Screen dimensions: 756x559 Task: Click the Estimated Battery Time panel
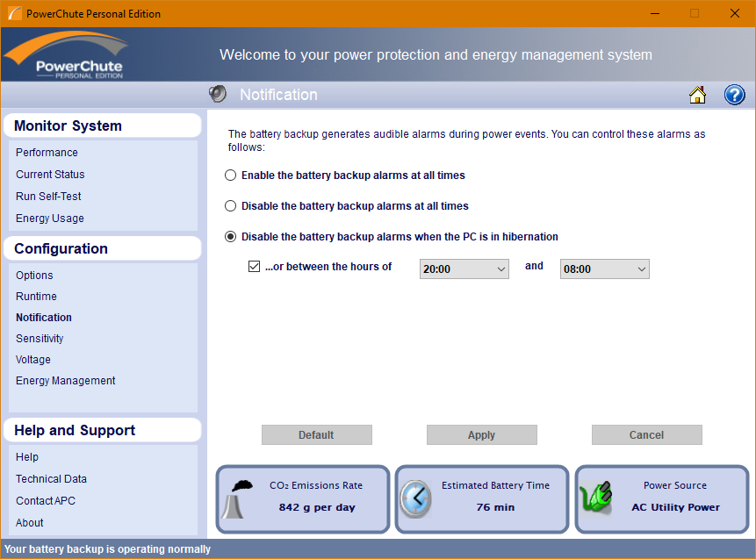482,499
